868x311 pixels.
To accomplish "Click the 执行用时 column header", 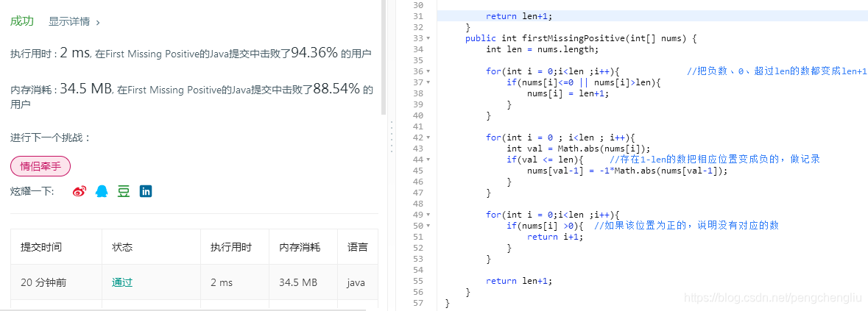I will 235,247.
